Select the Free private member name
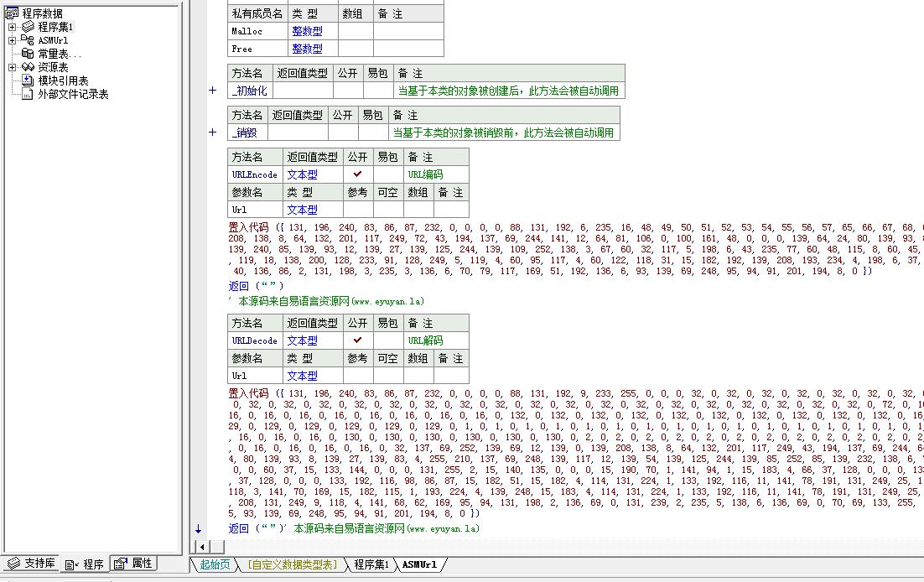 point(257,49)
